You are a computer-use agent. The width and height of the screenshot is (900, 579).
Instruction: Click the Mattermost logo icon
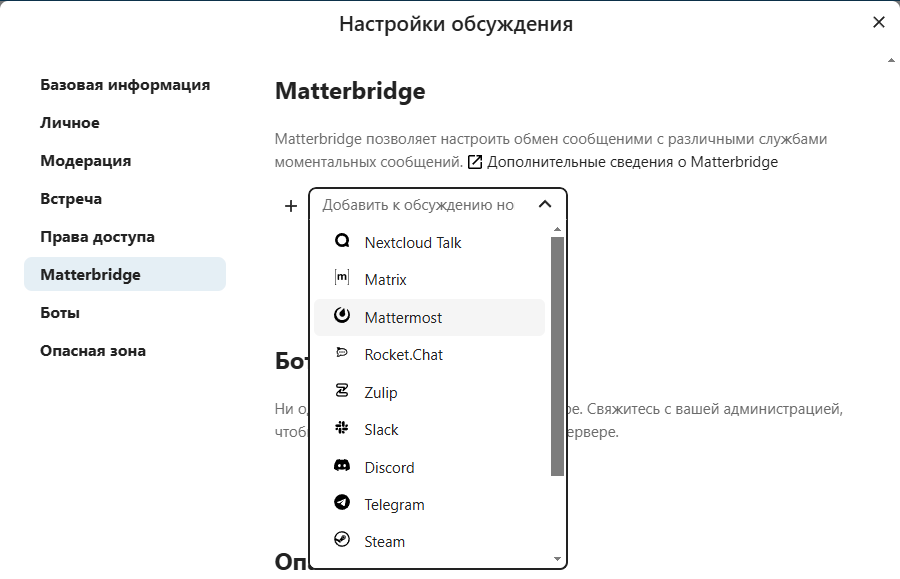(342, 317)
